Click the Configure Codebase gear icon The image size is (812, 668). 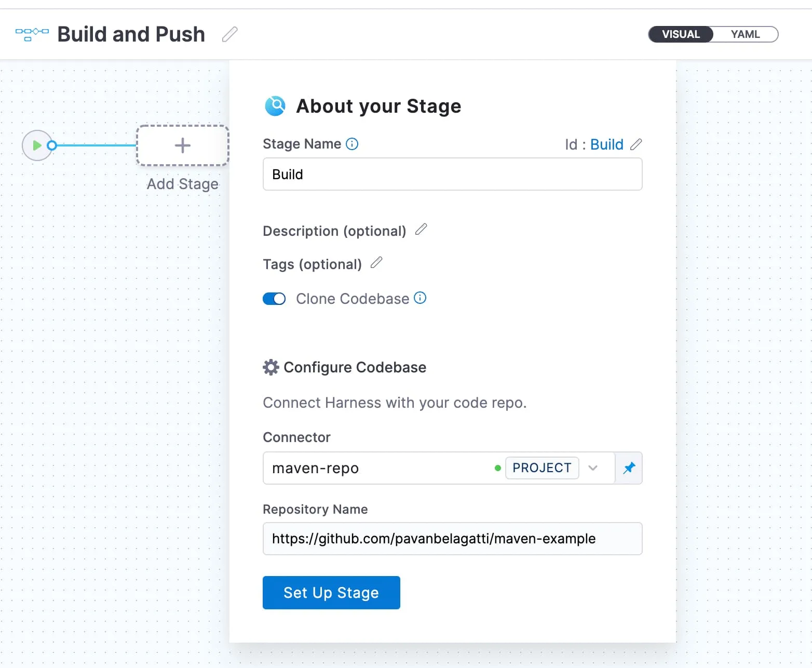(x=270, y=367)
